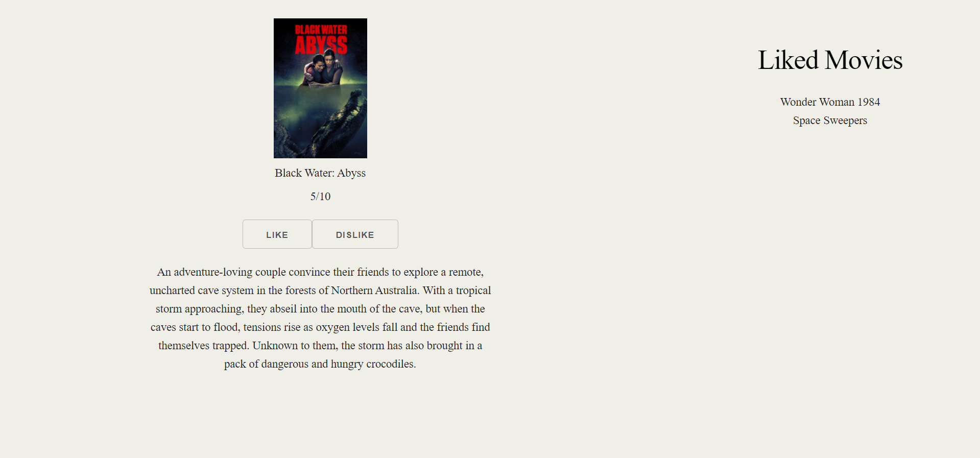Click the red ABYSS lettering on poster
Screen dimensions: 980x458
(321, 45)
